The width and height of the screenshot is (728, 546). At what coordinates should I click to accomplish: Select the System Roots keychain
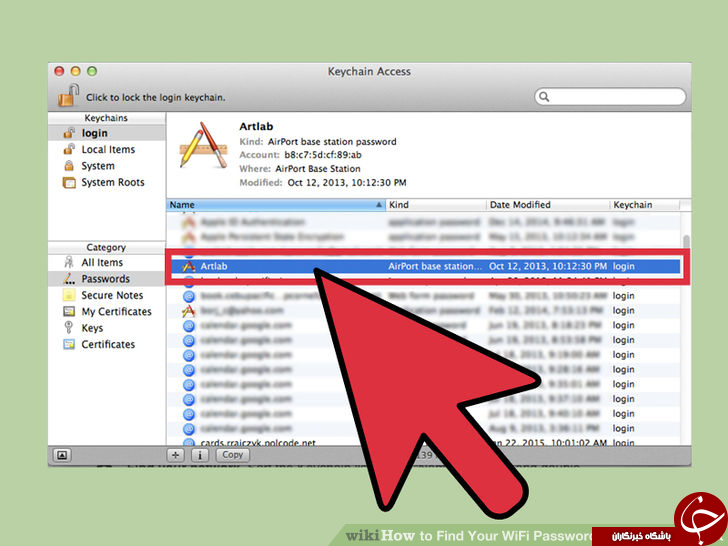107,182
